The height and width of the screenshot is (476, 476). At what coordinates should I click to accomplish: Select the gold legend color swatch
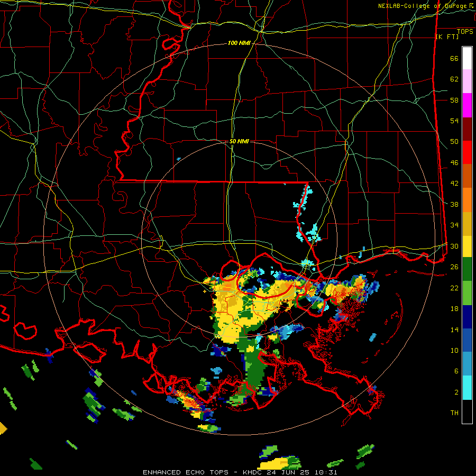coord(467,224)
